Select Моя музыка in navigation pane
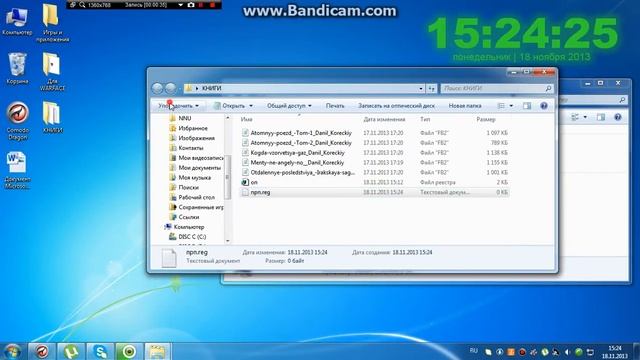This screenshot has height=360, width=640. [194, 178]
